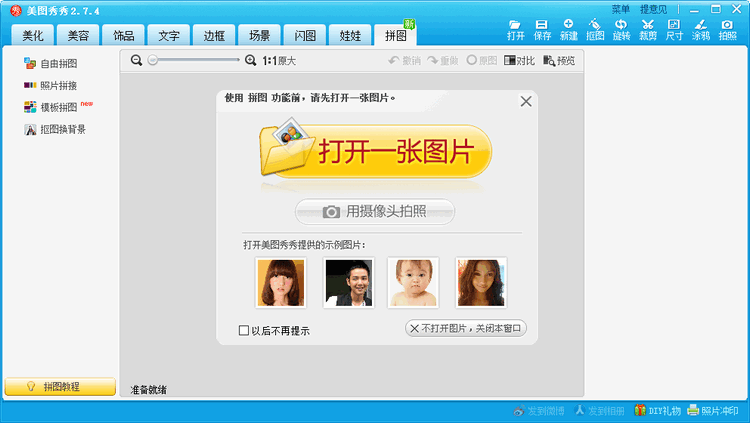This screenshot has height=423, width=750.
Task: Click the zoom-out magnifier icon
Action: [x=137, y=61]
